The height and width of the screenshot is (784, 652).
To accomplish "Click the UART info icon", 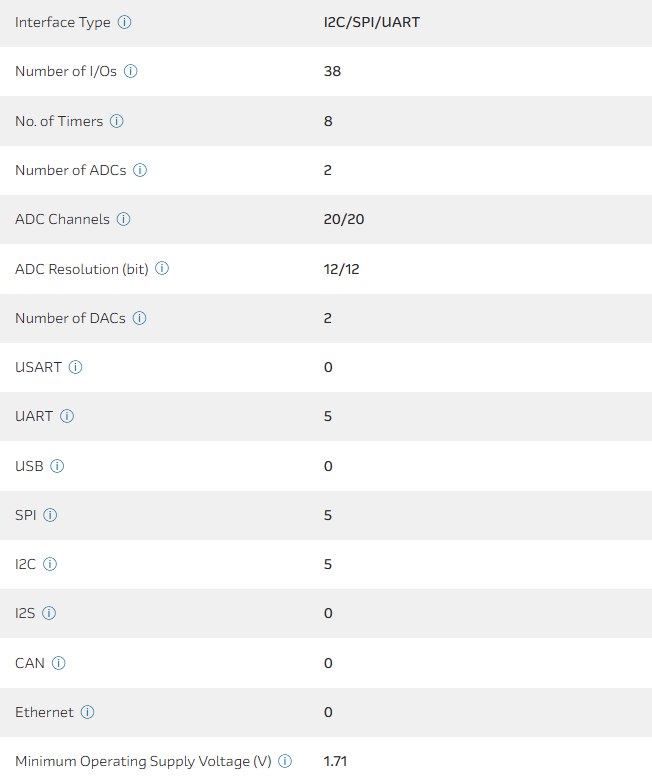I will click(67, 416).
